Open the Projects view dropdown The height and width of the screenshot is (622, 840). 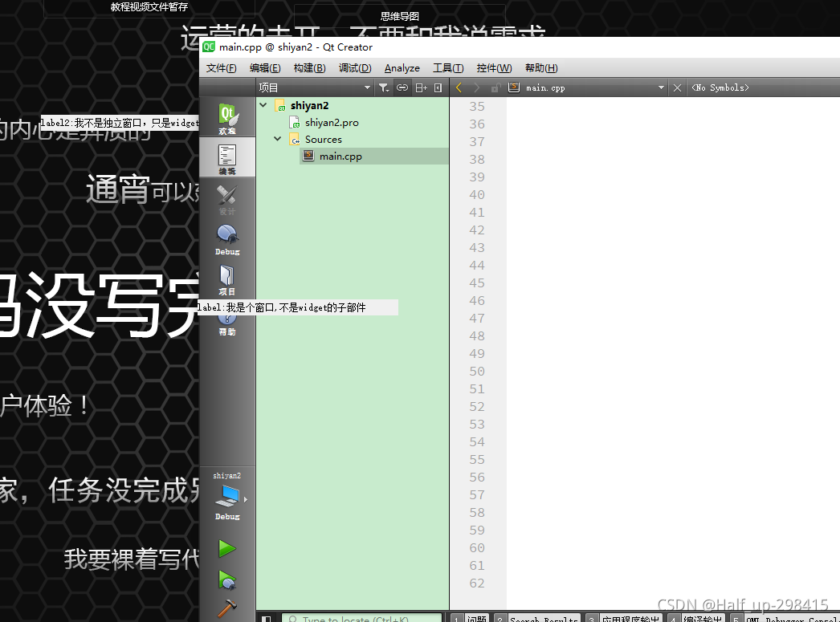(315, 87)
